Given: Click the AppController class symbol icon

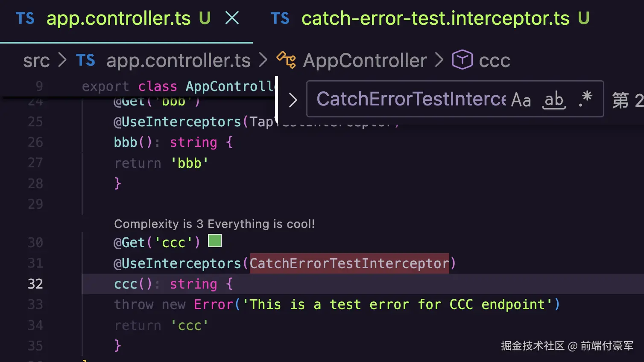Looking at the screenshot, I should coord(286,60).
